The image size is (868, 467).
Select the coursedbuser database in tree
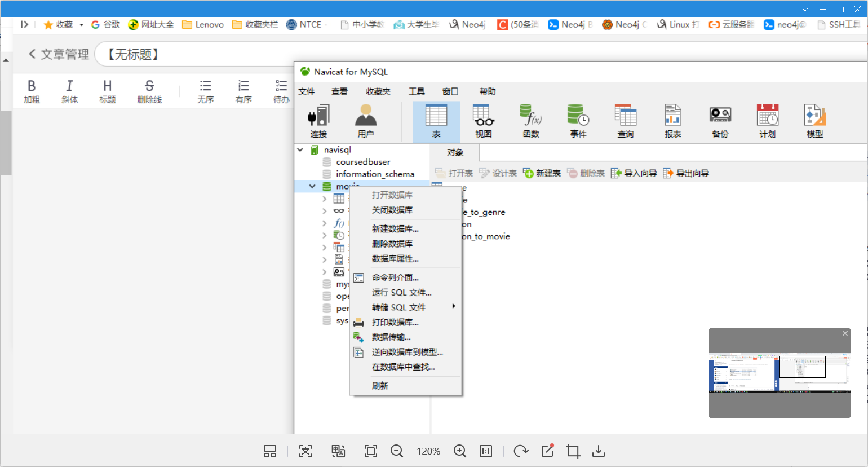pos(363,162)
